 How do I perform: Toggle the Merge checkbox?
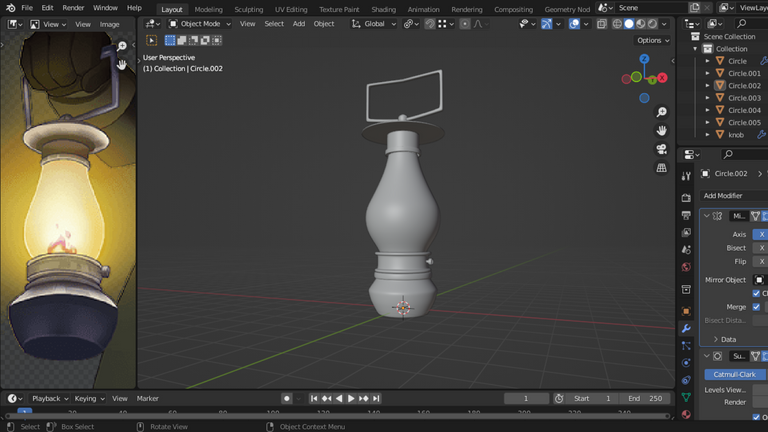click(x=756, y=307)
